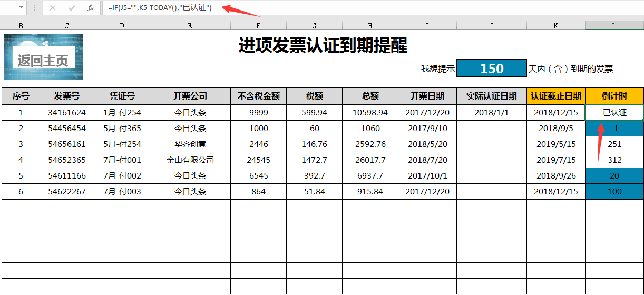Select the 已认证 countdown cell
644x295 pixels.
[x=614, y=112]
